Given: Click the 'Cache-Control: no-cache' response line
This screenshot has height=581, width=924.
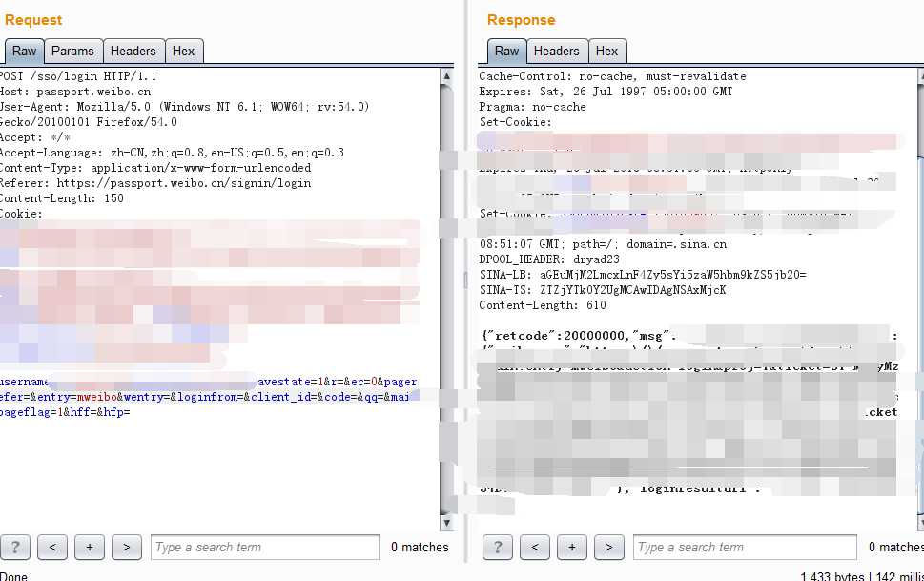Looking at the screenshot, I should (x=612, y=76).
